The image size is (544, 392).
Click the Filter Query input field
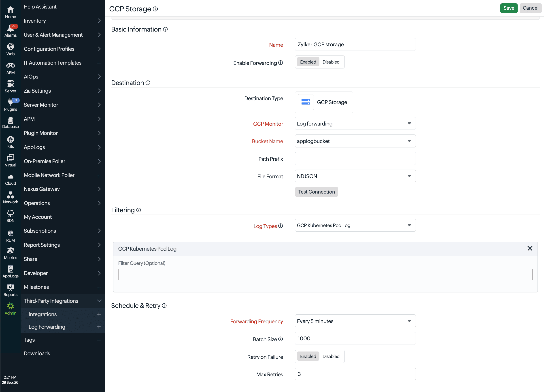point(325,275)
